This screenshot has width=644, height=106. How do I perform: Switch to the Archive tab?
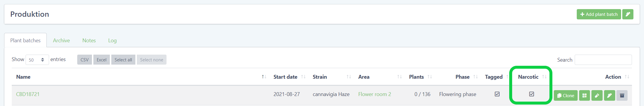(61, 41)
